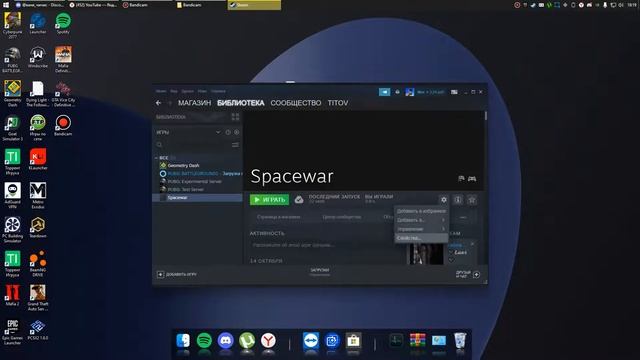Open Yandex Browser from the dock
Screen dimensions: 640x360
[268, 340]
